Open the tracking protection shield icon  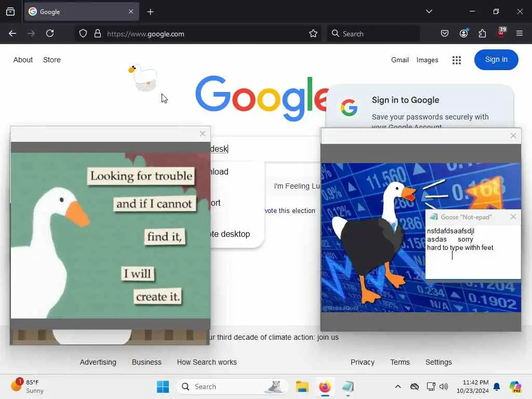[x=83, y=33]
